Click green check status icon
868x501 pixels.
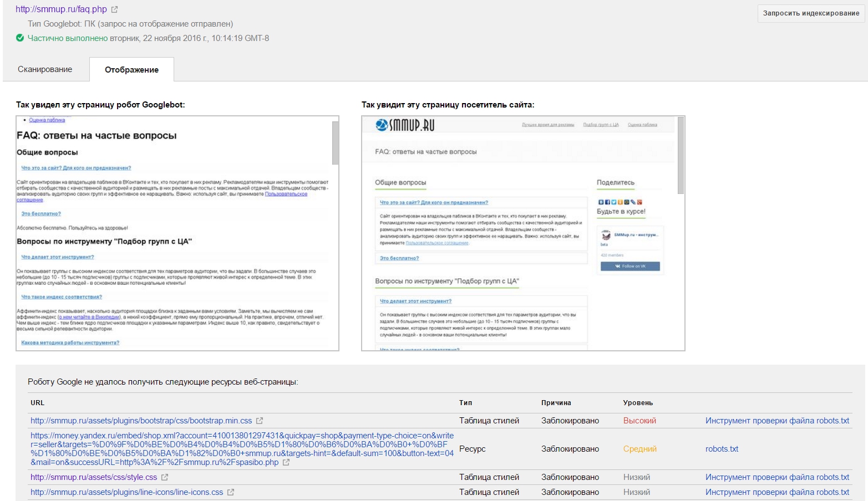coord(20,38)
